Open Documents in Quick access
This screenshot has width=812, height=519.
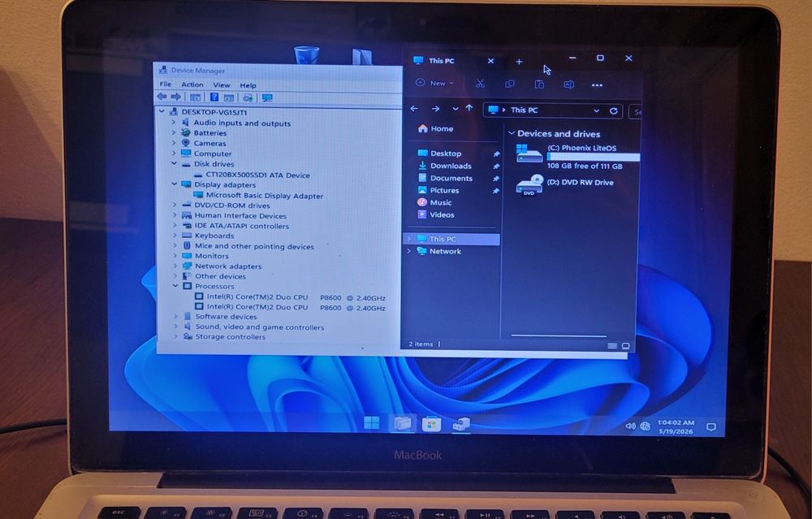445,178
